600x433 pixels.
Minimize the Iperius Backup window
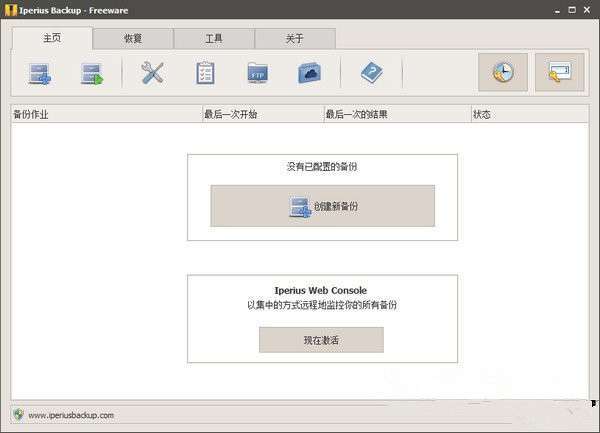pyautogui.click(x=557, y=11)
